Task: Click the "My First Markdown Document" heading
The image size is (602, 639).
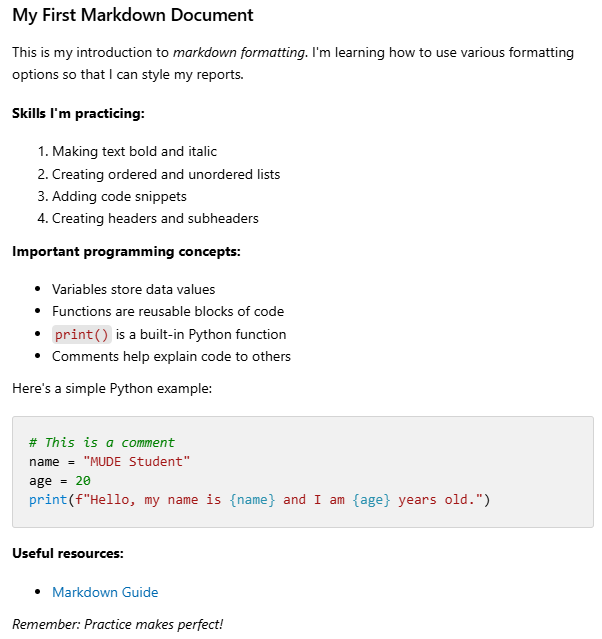Action: (133, 16)
